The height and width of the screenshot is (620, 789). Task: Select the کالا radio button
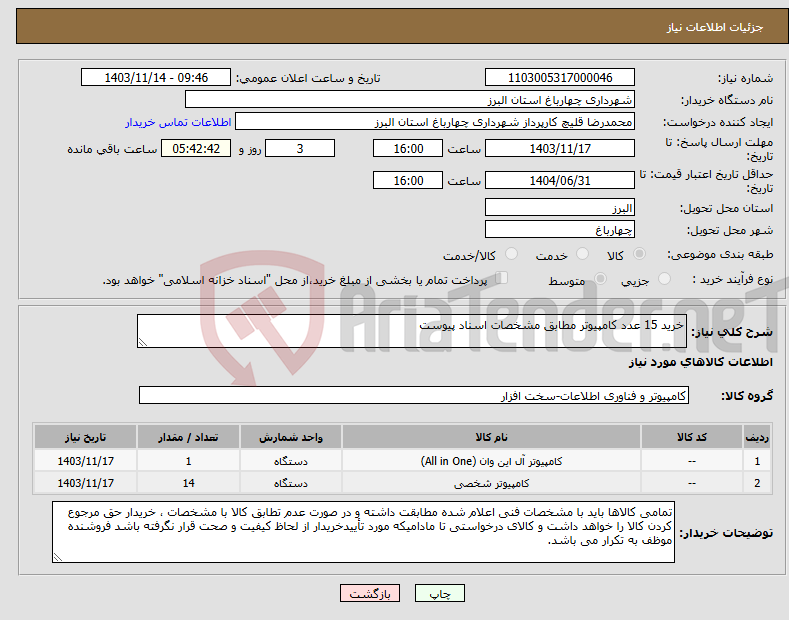pyautogui.click(x=639, y=254)
